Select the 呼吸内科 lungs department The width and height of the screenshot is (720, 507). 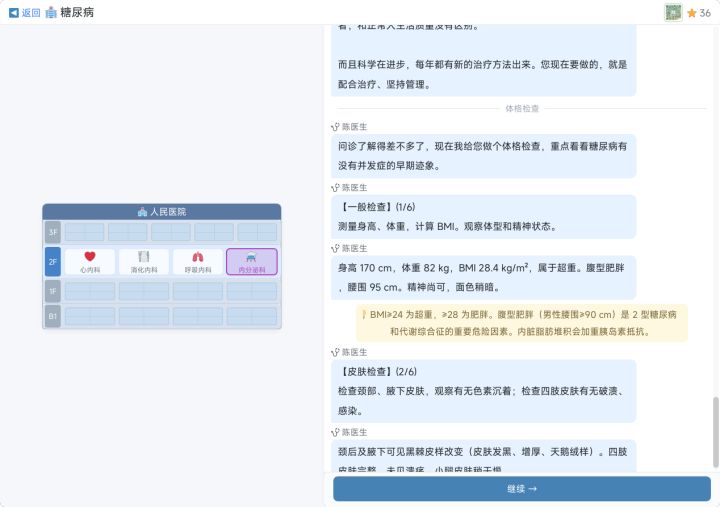pyautogui.click(x=198, y=262)
